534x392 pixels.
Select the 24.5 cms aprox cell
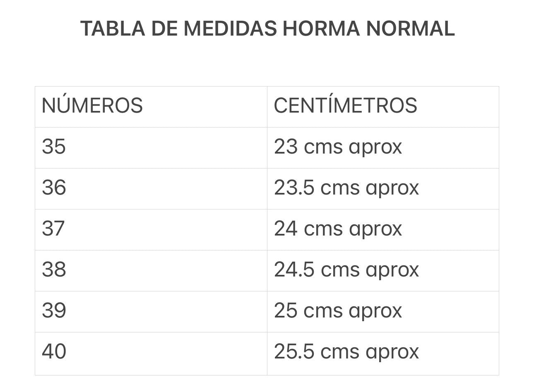[x=346, y=269]
